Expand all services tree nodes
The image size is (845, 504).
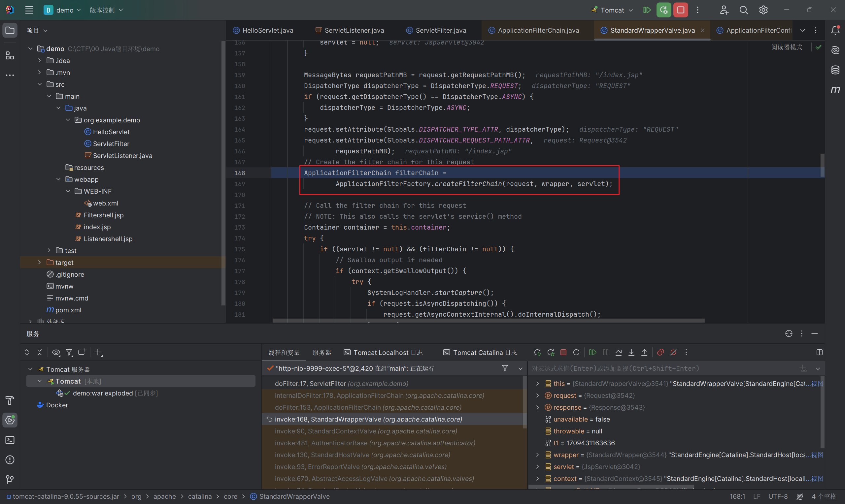coord(27,353)
